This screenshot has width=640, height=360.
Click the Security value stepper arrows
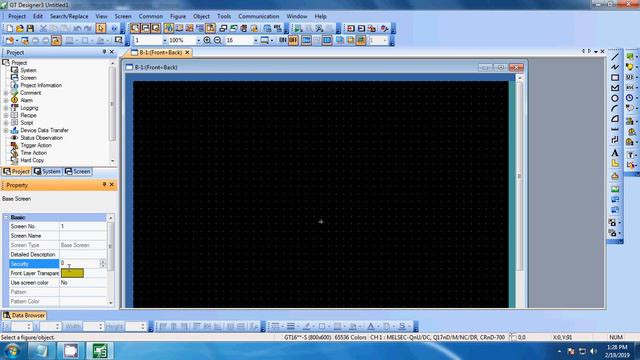(x=103, y=264)
